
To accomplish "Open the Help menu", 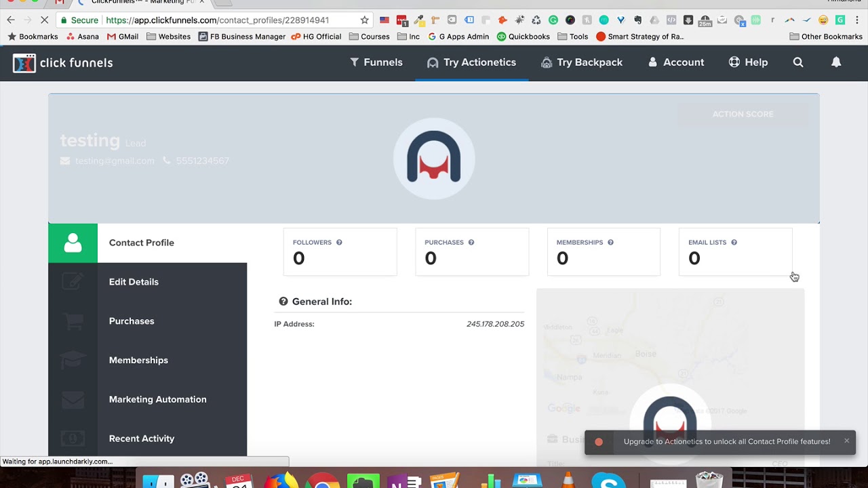I will coord(749,62).
